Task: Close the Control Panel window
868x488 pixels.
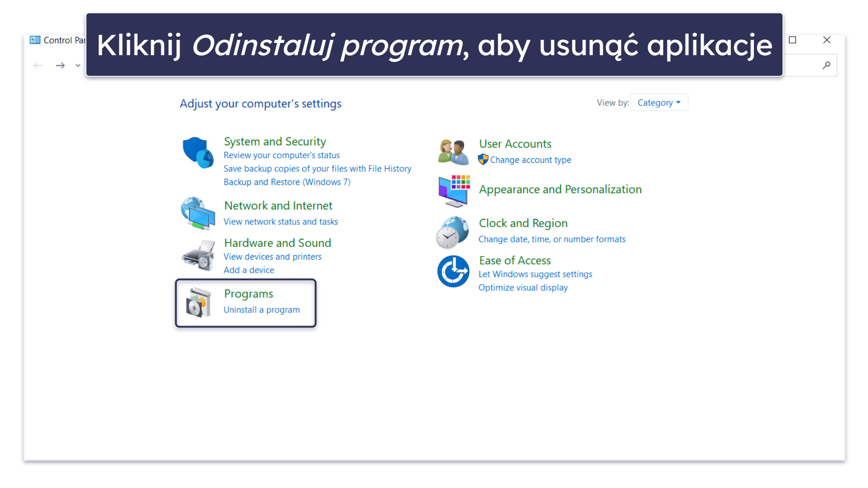Action: (x=827, y=40)
